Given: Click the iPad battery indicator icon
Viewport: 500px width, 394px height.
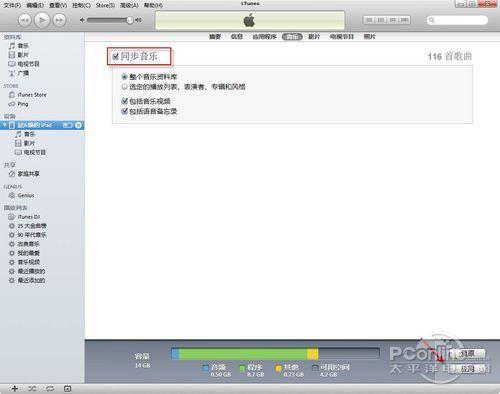Looking at the screenshot, I should click(68, 125).
